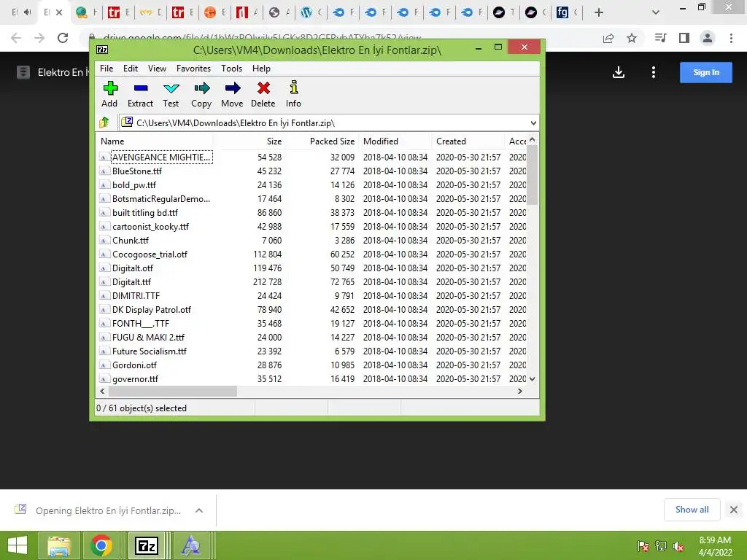747x560 pixels.
Task: Sort by Size column header
Action: 249,141
